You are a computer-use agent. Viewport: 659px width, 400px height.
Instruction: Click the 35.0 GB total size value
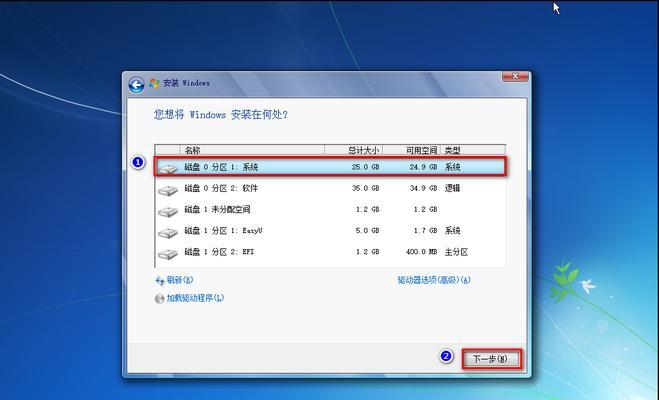point(365,188)
